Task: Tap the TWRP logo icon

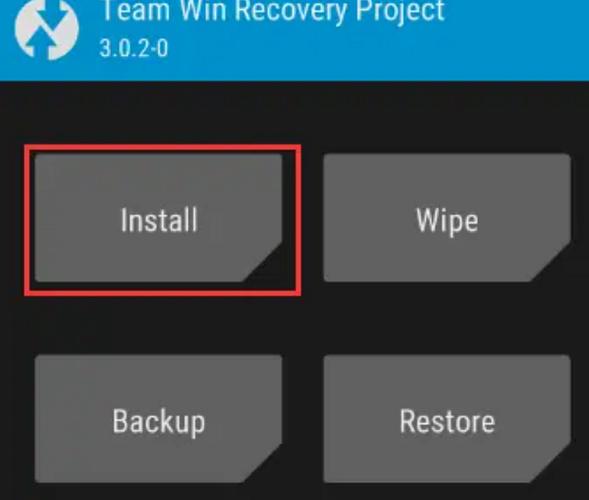Action: [x=47, y=29]
